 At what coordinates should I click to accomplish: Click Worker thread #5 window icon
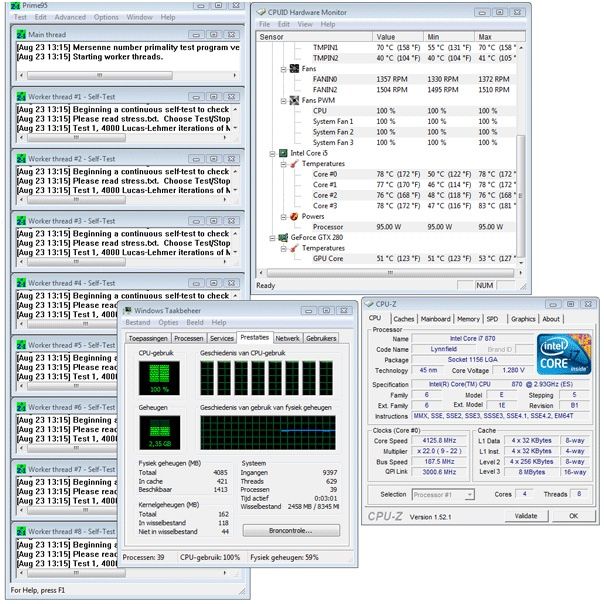coord(21,345)
